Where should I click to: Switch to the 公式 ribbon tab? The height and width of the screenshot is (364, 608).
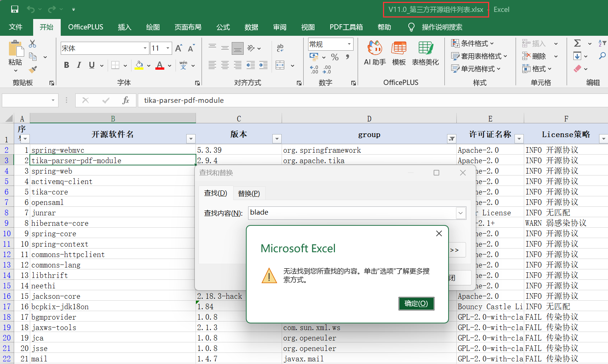point(223,27)
